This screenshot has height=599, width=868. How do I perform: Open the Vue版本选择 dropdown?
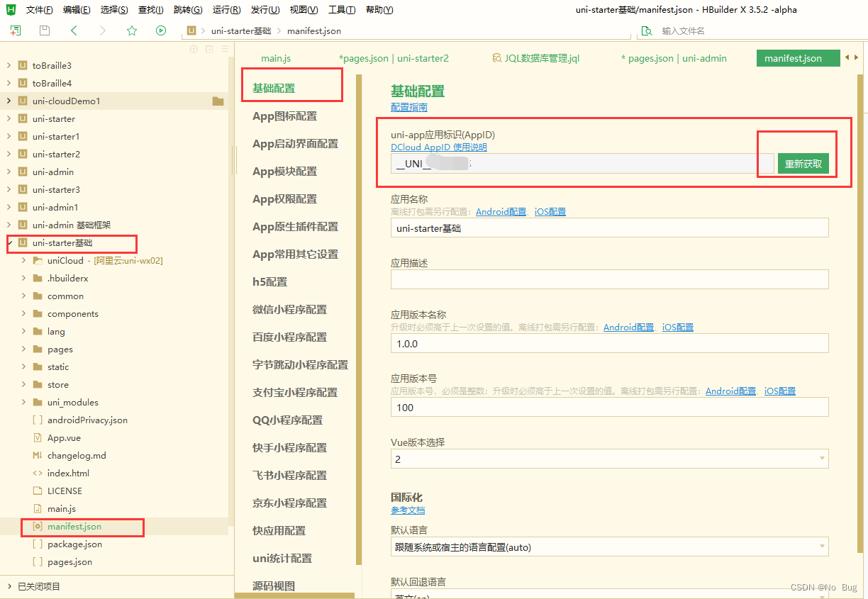coord(610,459)
